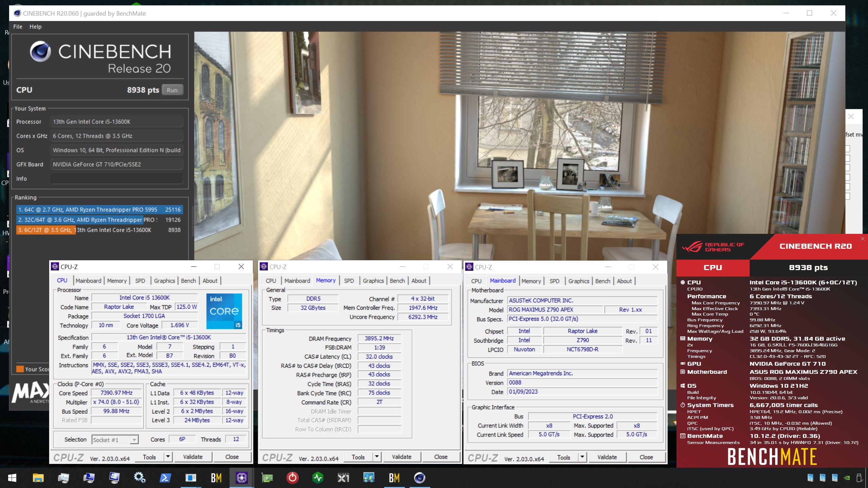The width and height of the screenshot is (868, 488).
Task: Open Memory tab in ASUSTeK mainboard CPU-Z window
Action: pyautogui.click(x=531, y=281)
